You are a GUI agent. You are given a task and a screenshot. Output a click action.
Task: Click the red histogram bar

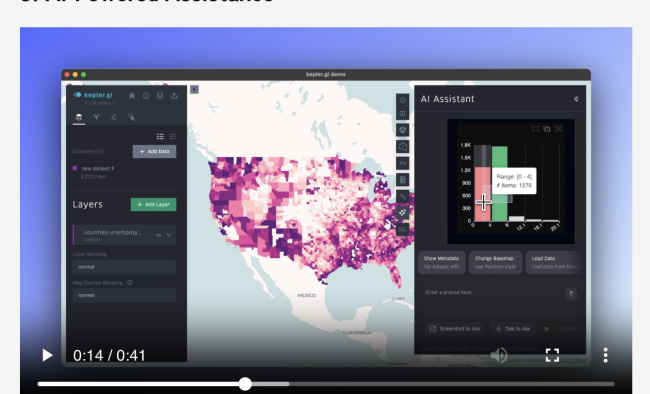483,194
